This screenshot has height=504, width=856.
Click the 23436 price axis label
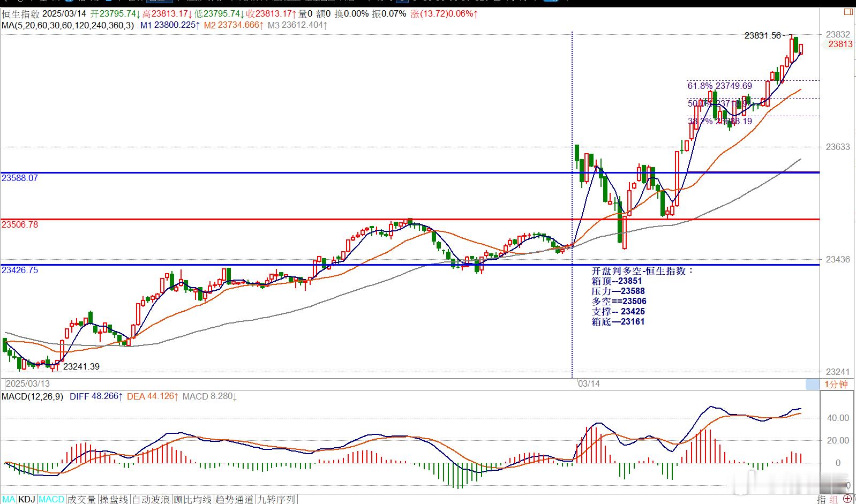838,259
